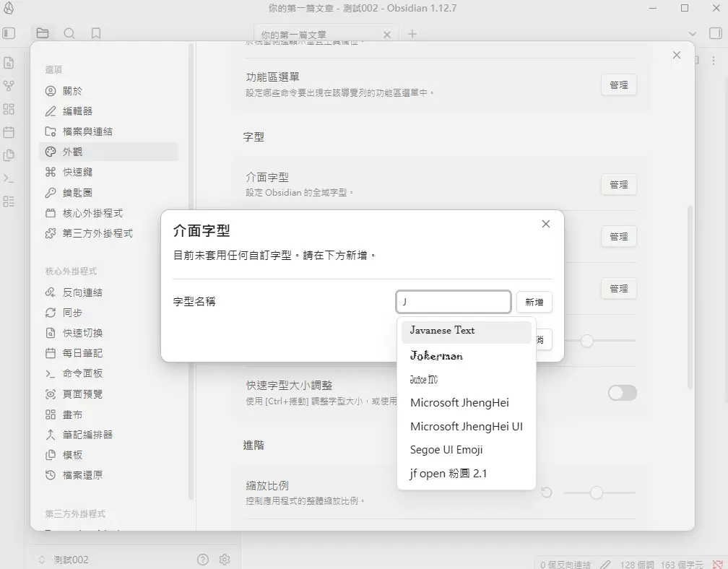The image size is (728, 569).
Task: Click the help question mark icon
Action: point(203,560)
